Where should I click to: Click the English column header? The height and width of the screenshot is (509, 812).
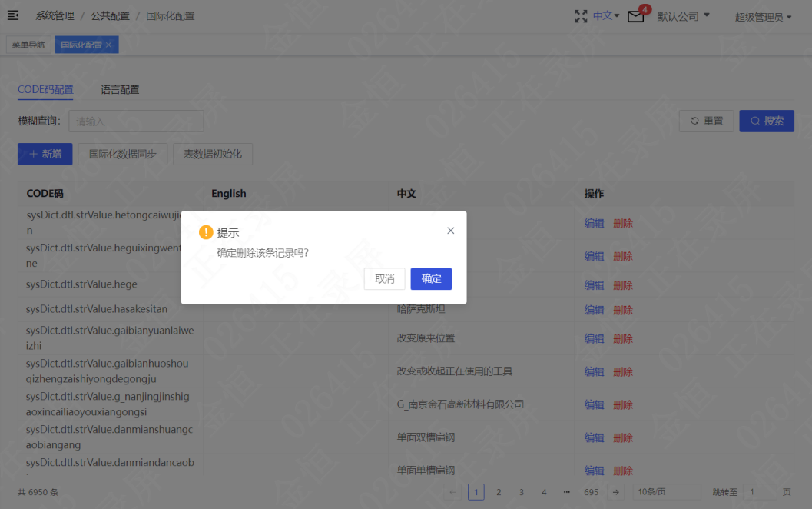pos(229,193)
